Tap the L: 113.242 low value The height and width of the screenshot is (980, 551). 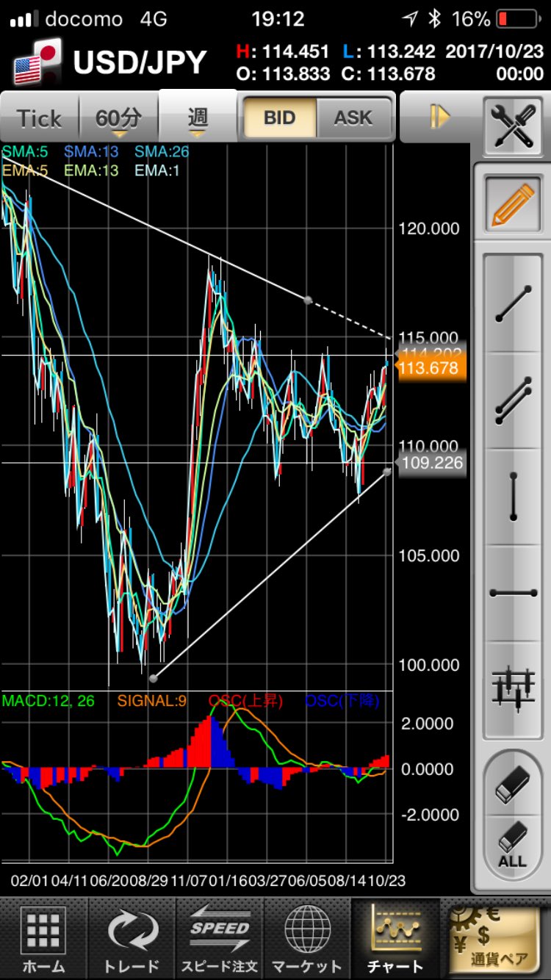click(x=389, y=51)
